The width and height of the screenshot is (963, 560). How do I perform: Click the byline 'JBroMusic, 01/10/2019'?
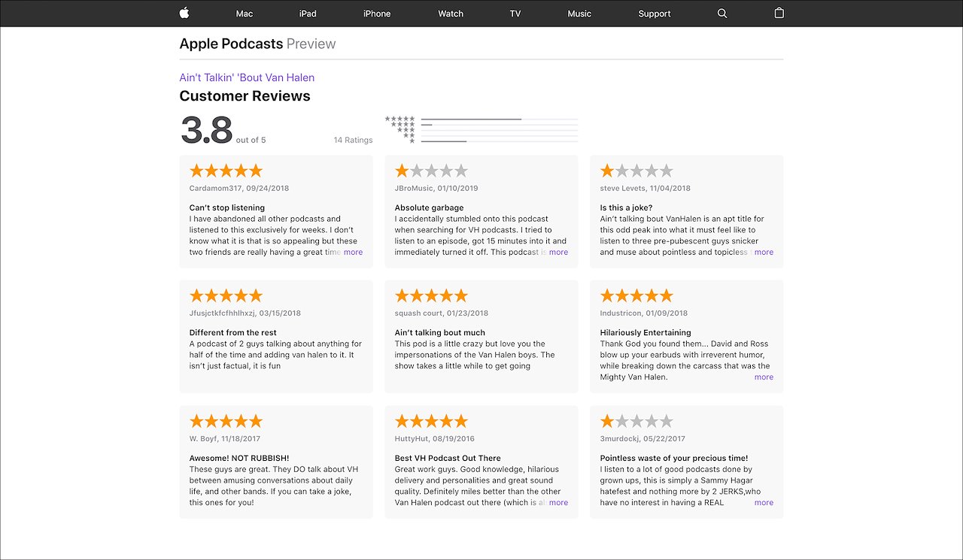(x=436, y=189)
